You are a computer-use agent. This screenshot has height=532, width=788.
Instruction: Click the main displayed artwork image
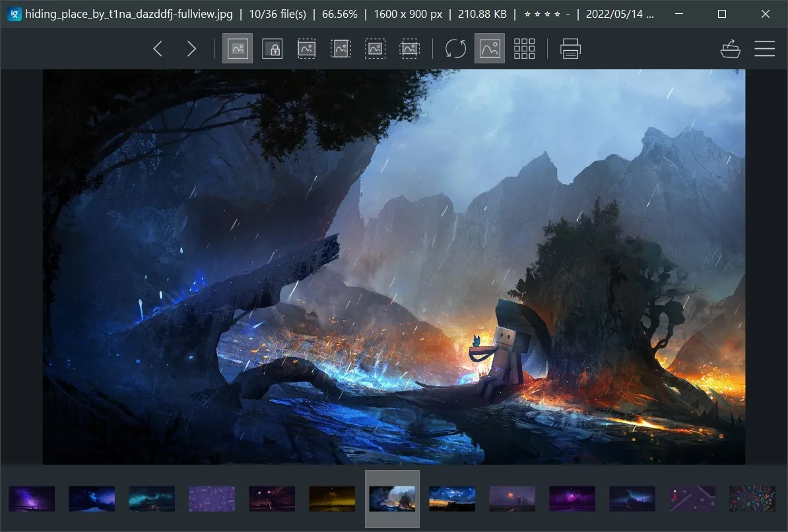[394, 267]
